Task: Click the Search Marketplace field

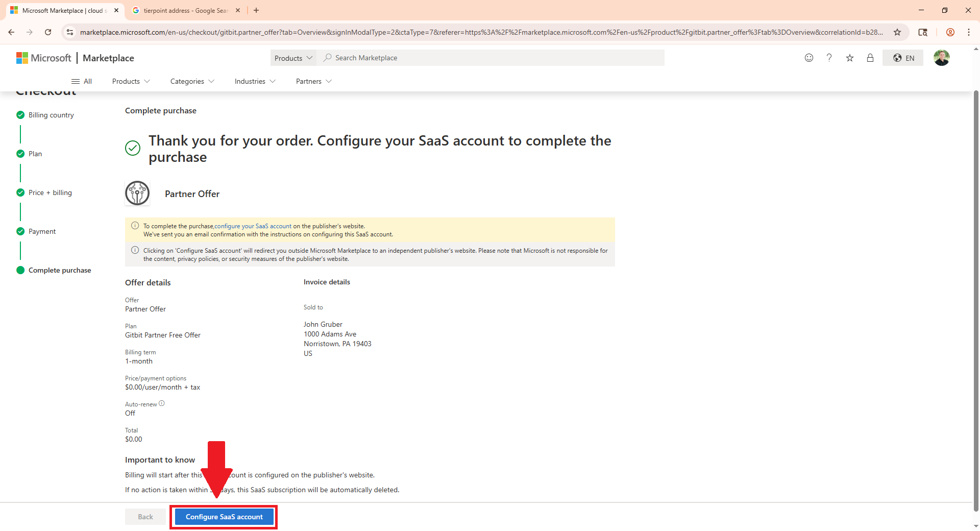Action: click(491, 58)
